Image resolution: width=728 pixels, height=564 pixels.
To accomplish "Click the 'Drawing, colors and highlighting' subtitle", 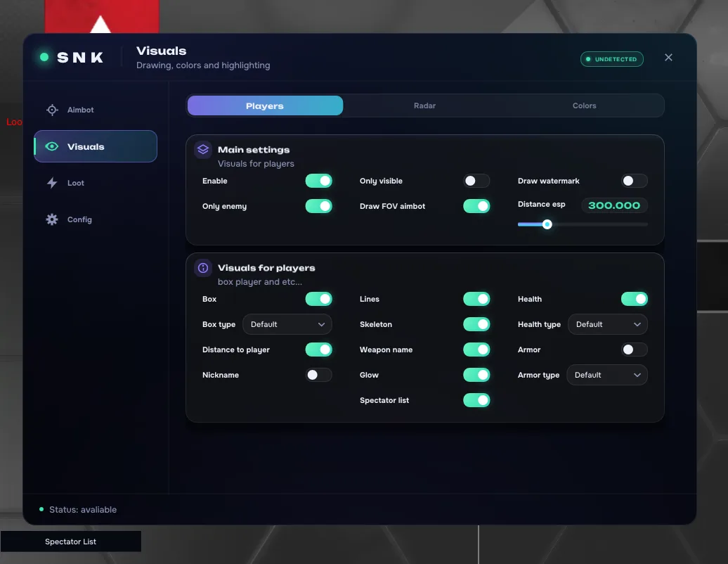I will [203, 65].
